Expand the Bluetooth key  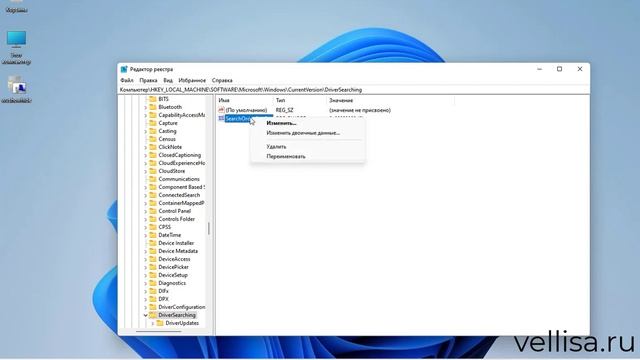[x=146, y=107]
